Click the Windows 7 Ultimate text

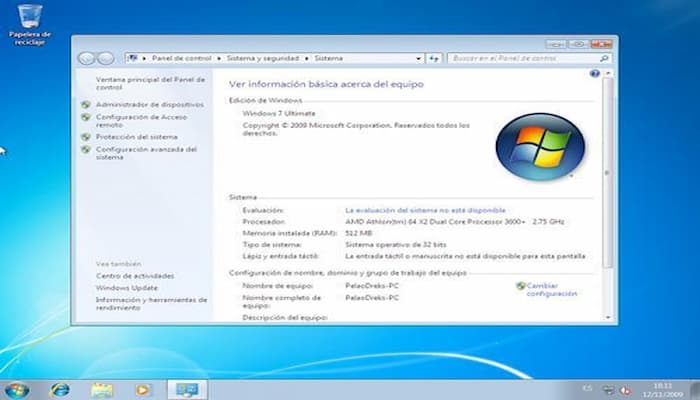[279, 113]
